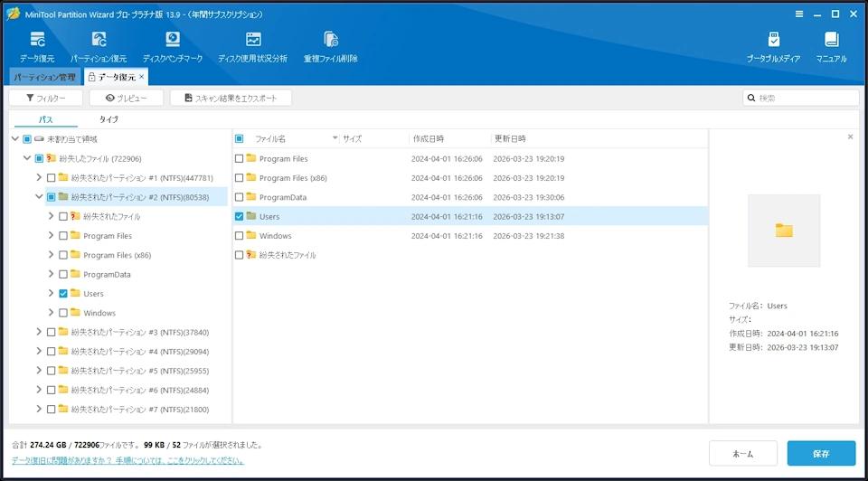
Task: Click the Users folder icon in tree
Action: pyautogui.click(x=75, y=293)
